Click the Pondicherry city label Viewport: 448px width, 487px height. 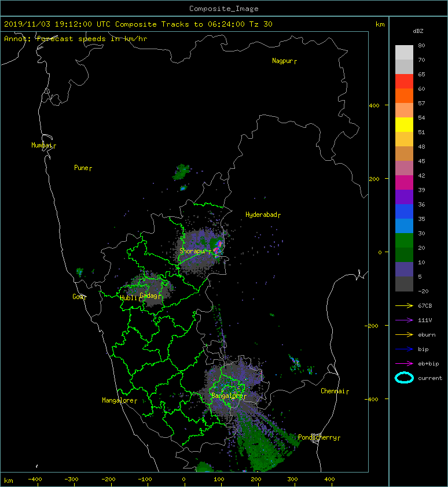click(x=317, y=437)
